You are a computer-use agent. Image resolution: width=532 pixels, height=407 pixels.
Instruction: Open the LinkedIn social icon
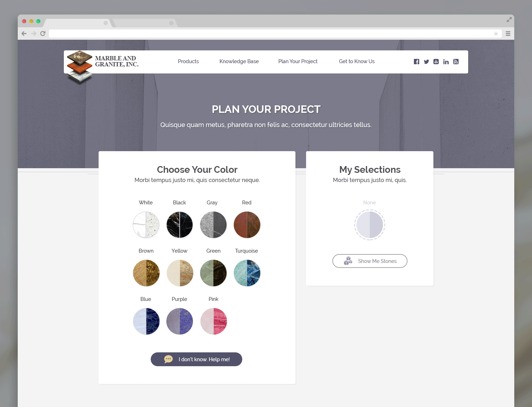pos(446,62)
